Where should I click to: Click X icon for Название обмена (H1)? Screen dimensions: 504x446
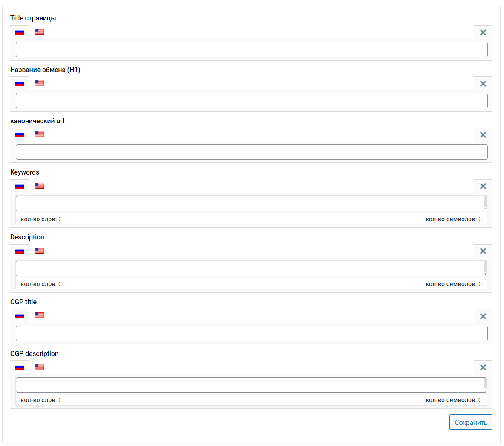pos(483,84)
